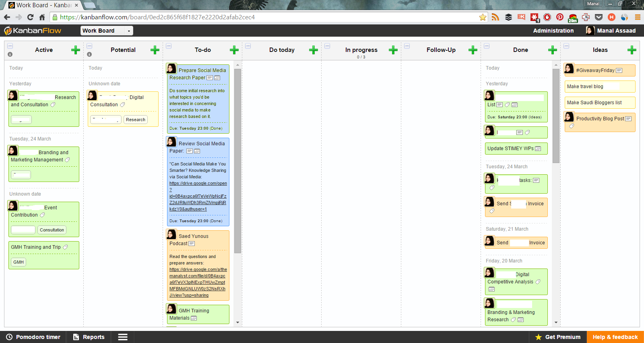The image size is (644, 343).
Task: Open the Make travel blog card
Action: 600,87
